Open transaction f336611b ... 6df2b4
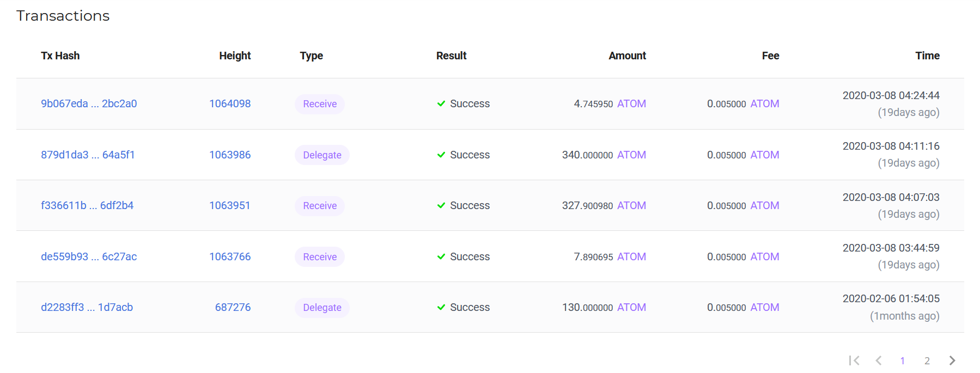 click(87, 205)
